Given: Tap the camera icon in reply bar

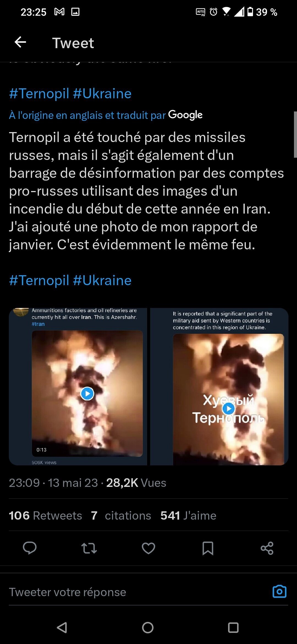Looking at the screenshot, I should [x=279, y=591].
